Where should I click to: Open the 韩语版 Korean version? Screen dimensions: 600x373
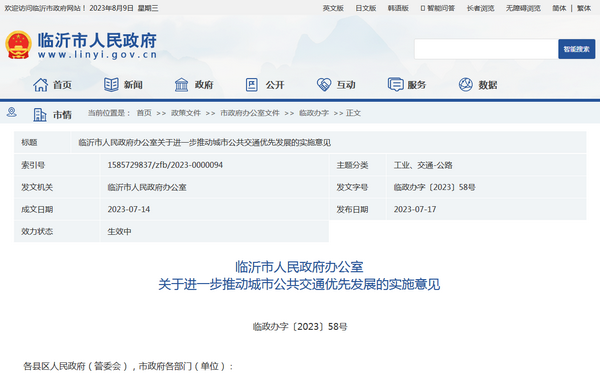(398, 8)
